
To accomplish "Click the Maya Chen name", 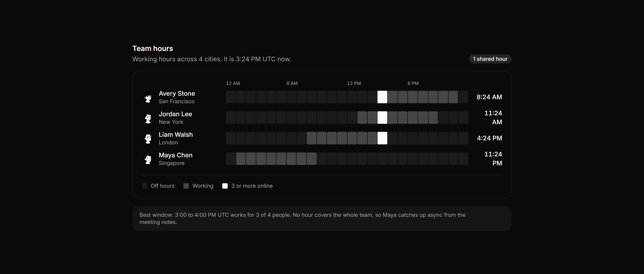I will click(176, 155).
